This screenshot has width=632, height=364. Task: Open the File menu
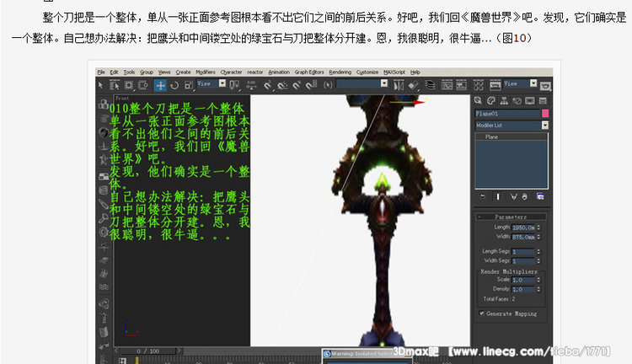(x=101, y=72)
